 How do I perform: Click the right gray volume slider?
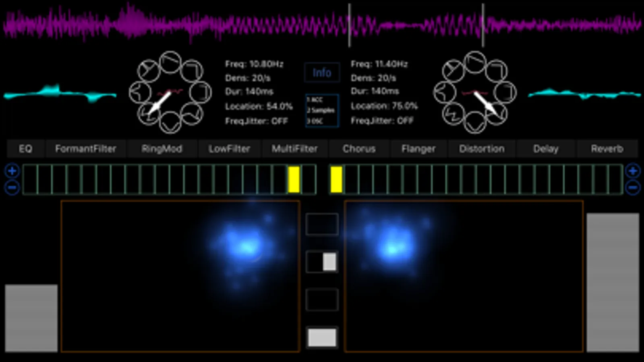(613, 283)
